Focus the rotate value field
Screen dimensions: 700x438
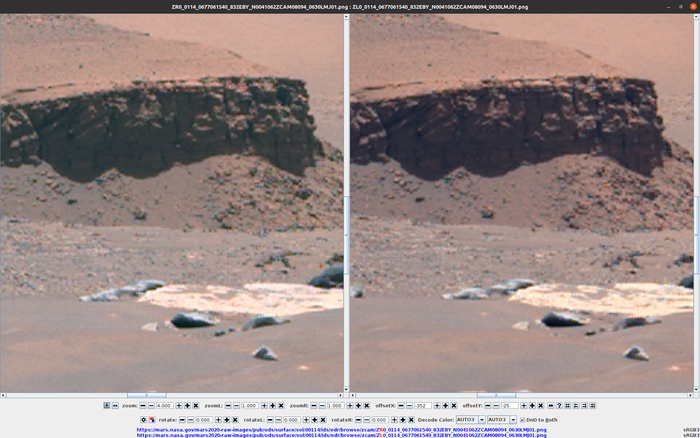(204, 420)
